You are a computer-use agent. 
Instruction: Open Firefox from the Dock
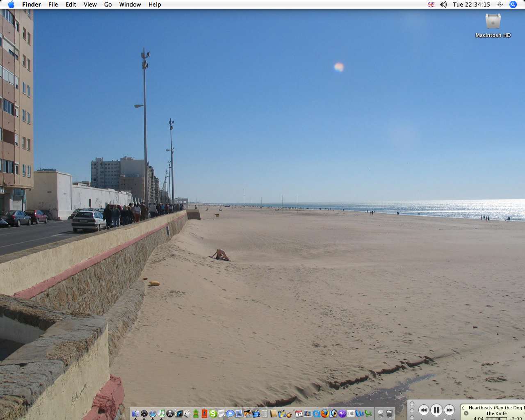coord(325,413)
